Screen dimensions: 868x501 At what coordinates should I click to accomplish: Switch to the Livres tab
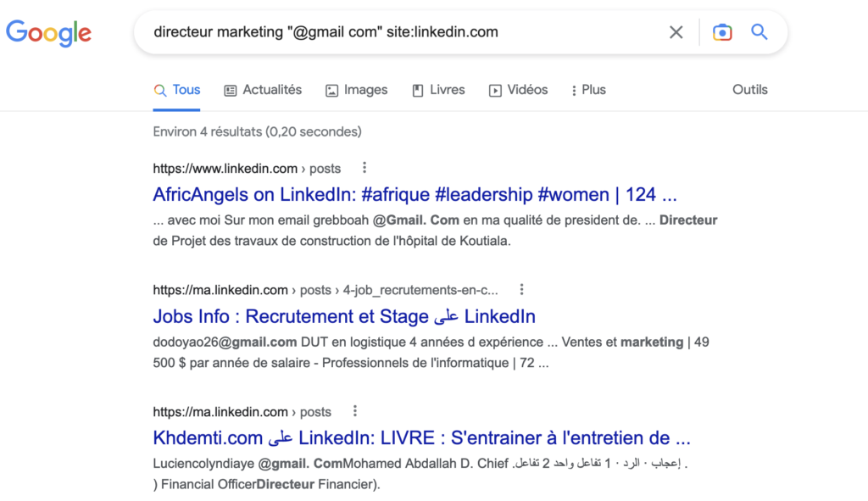click(438, 90)
